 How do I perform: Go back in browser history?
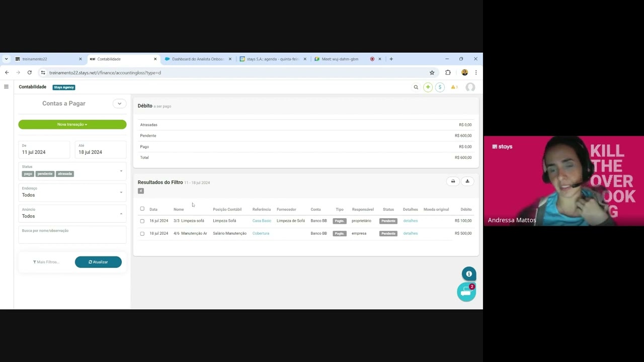tap(7, 72)
